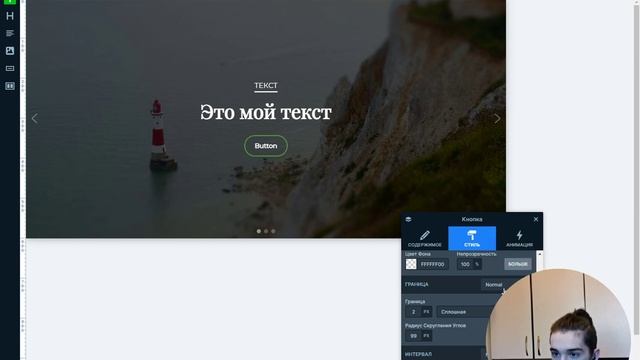This screenshot has width=640, height=360.
Task: Open the layers icon in Кнопка panel header
Action: [x=408, y=219]
